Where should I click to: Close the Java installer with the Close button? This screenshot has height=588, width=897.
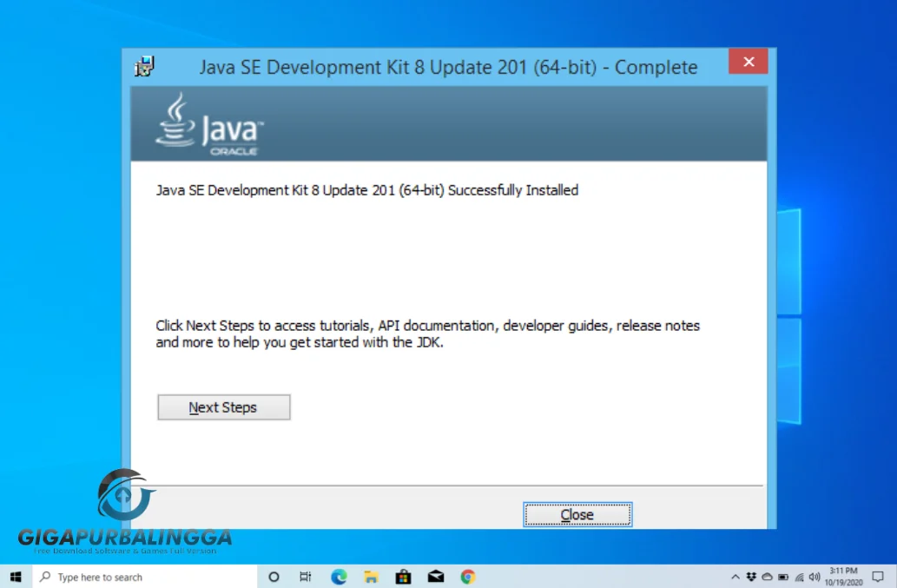click(x=577, y=514)
